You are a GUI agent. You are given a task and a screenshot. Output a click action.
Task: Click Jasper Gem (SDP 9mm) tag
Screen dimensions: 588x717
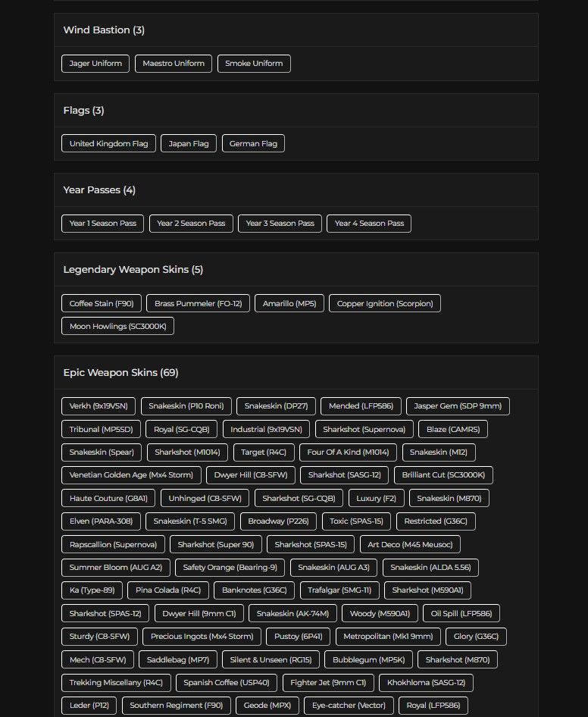458,406
